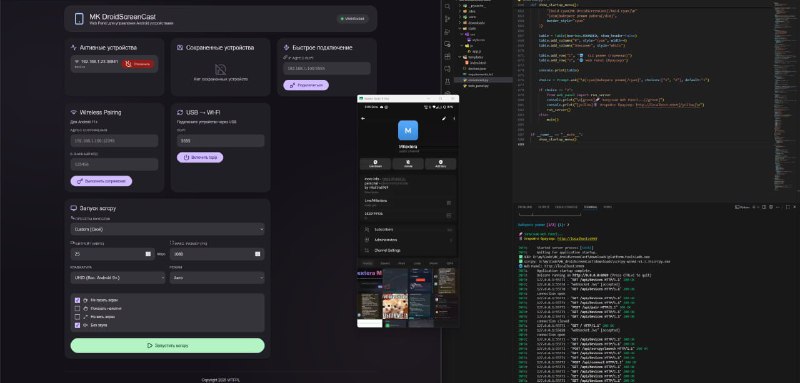Image resolution: width=800 pixels, height=383 pixels.
Task: Tap the back arrow in the phone mirror window
Action: click(363, 118)
